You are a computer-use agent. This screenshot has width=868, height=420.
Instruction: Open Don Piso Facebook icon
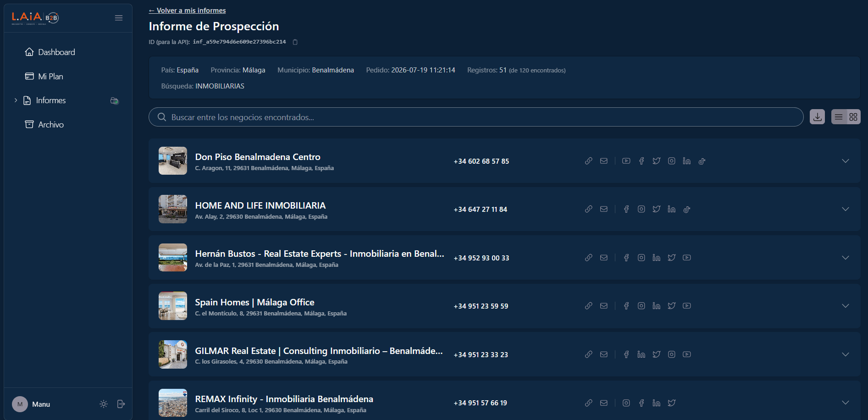tap(641, 161)
